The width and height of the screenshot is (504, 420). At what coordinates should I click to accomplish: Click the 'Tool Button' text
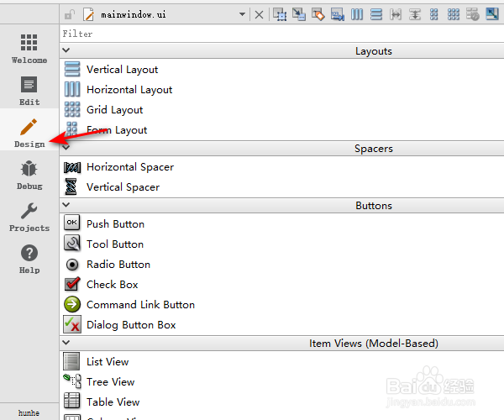coord(115,244)
